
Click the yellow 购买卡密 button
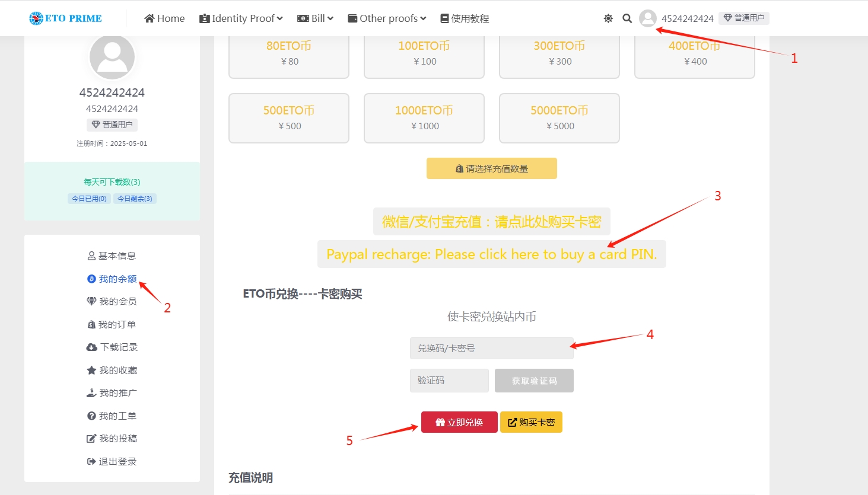coord(531,422)
